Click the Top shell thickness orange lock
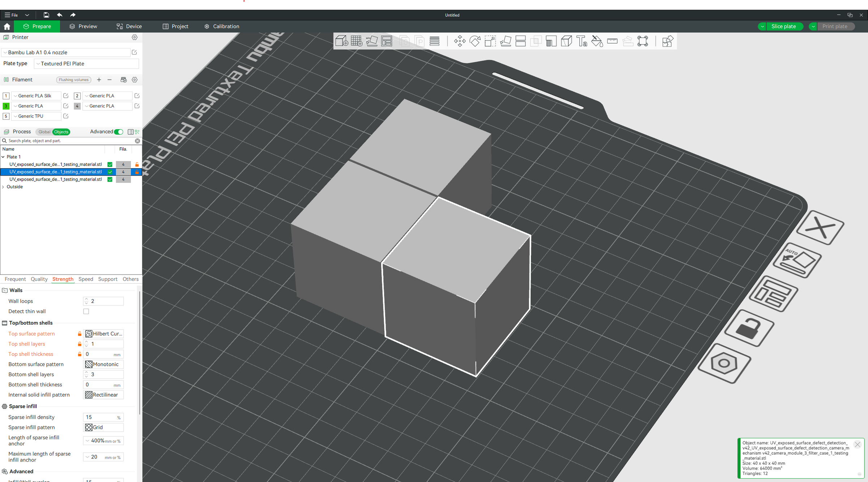868x482 pixels. 80,354
